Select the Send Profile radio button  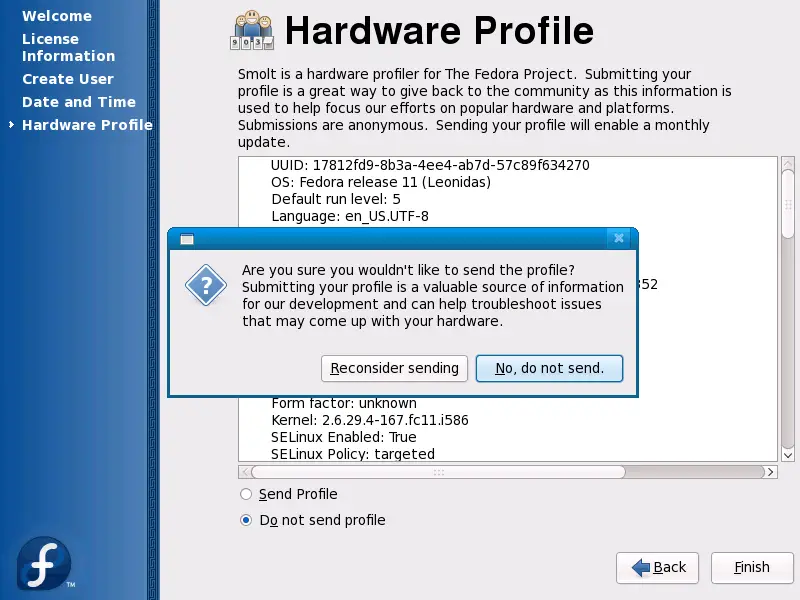click(x=246, y=494)
